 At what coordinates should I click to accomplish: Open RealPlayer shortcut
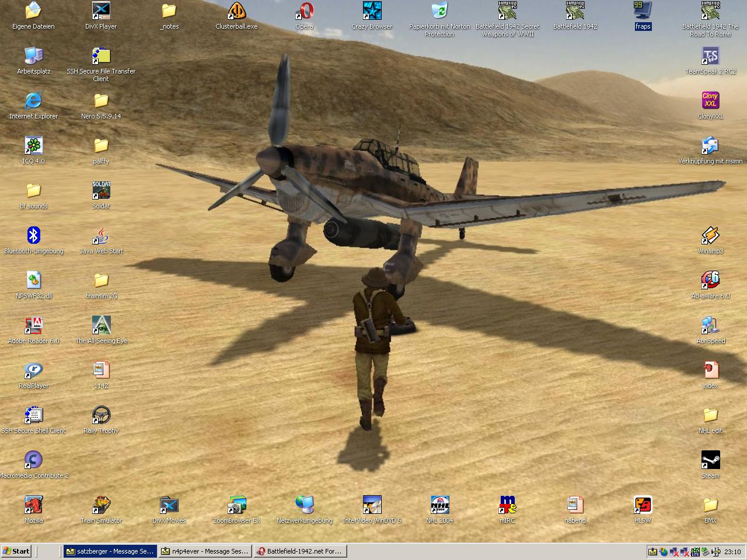coord(33,375)
